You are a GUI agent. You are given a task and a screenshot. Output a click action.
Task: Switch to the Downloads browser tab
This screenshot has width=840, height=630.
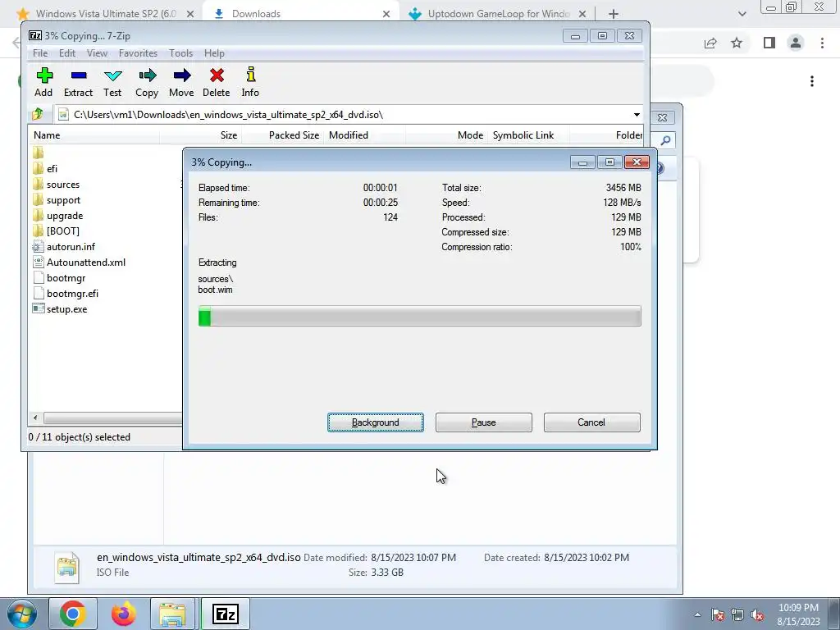pyautogui.click(x=300, y=14)
